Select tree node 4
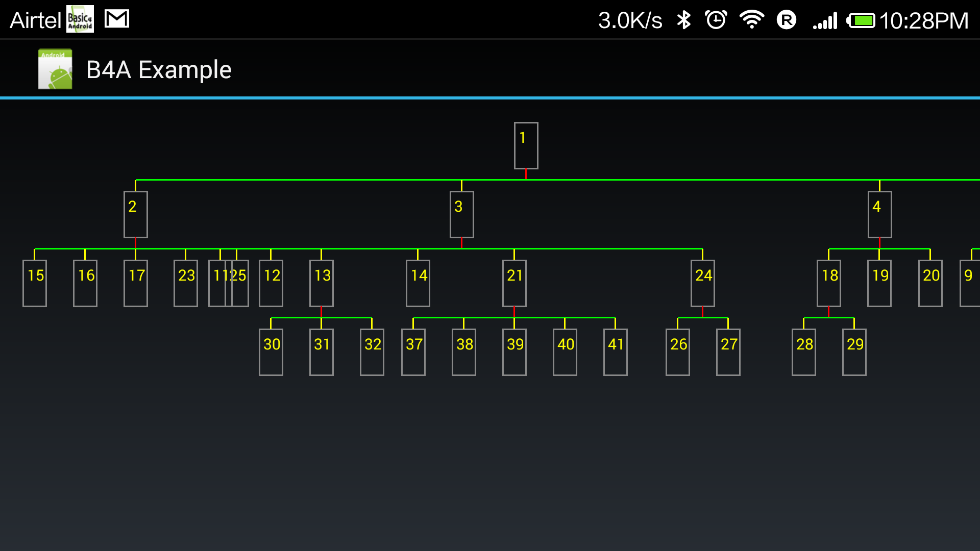 point(879,214)
